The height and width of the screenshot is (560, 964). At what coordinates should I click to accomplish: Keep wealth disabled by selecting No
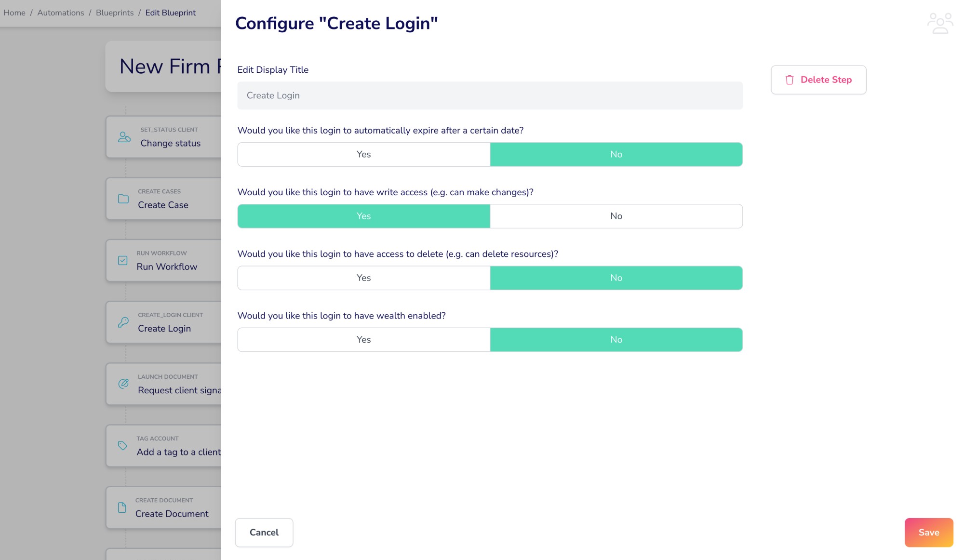click(616, 339)
